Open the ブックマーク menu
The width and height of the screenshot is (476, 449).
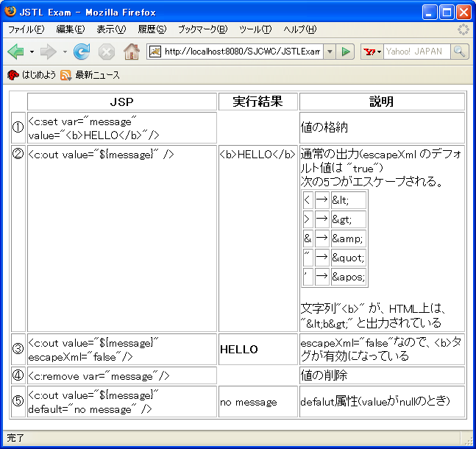click(x=202, y=29)
